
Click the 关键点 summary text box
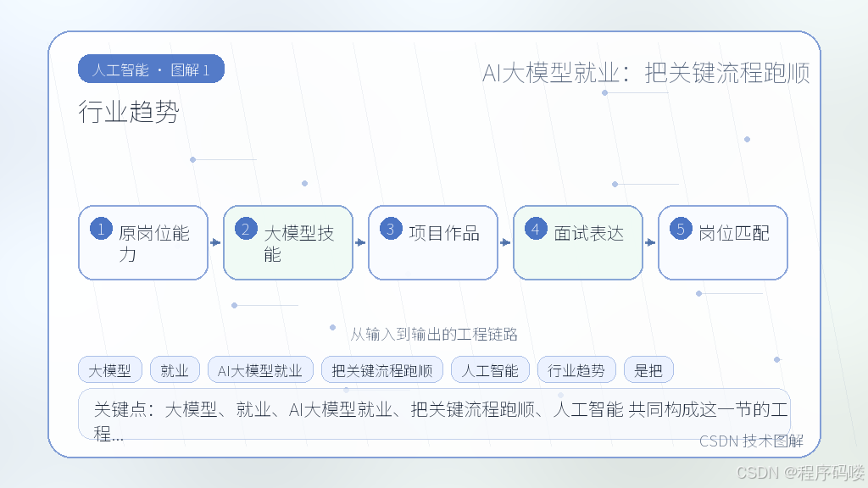tap(434, 414)
